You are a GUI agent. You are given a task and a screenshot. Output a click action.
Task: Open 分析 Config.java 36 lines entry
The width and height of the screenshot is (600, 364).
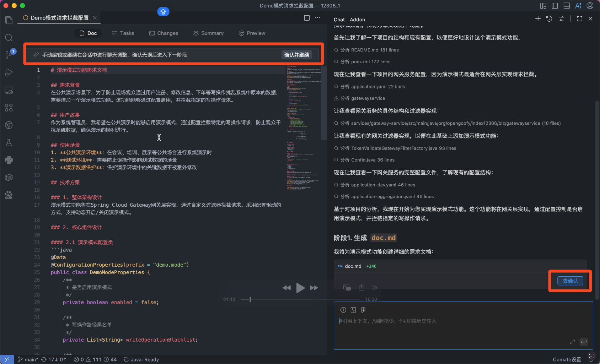point(364,160)
